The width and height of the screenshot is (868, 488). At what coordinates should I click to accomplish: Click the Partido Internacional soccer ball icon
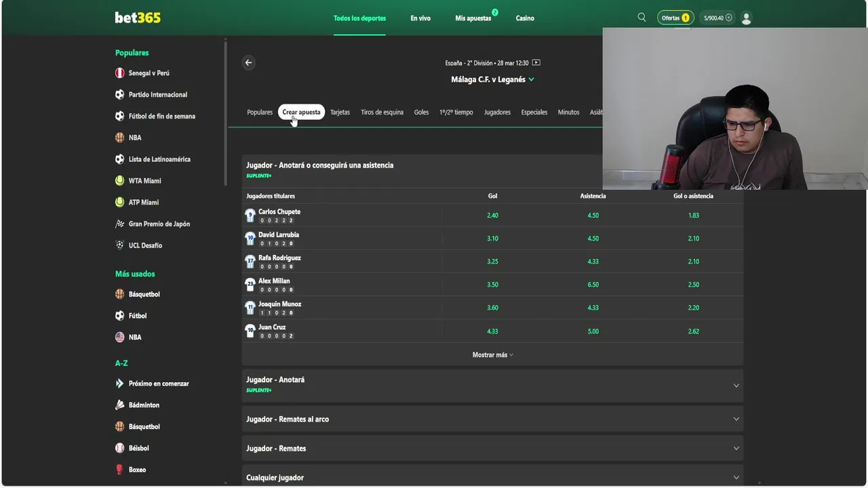point(120,95)
